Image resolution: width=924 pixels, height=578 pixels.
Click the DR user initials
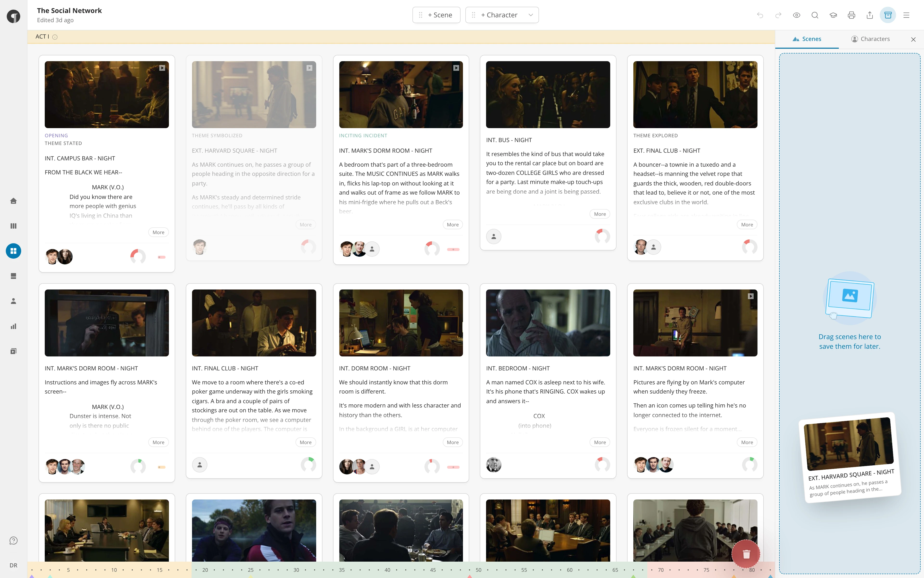(13, 565)
